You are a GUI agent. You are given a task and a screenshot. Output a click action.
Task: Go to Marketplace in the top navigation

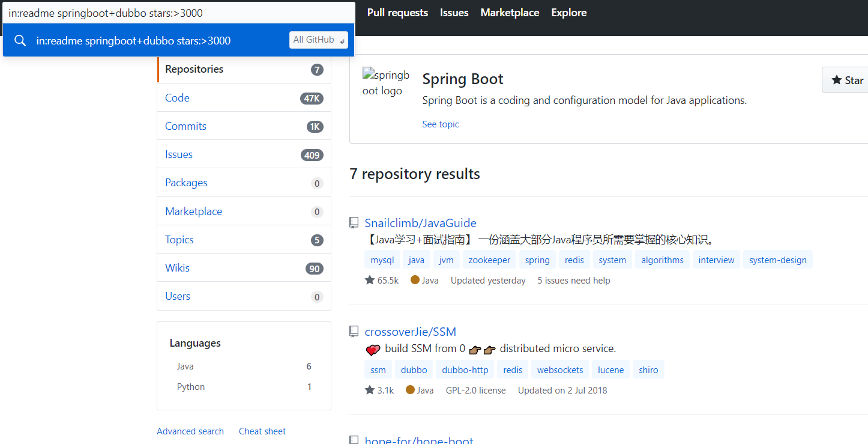click(x=510, y=13)
